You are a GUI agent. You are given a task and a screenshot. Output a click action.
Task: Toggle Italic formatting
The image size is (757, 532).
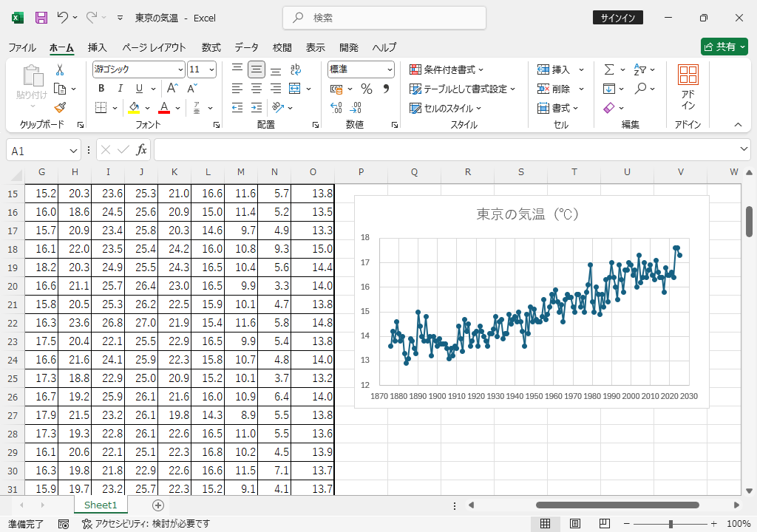[x=120, y=89]
